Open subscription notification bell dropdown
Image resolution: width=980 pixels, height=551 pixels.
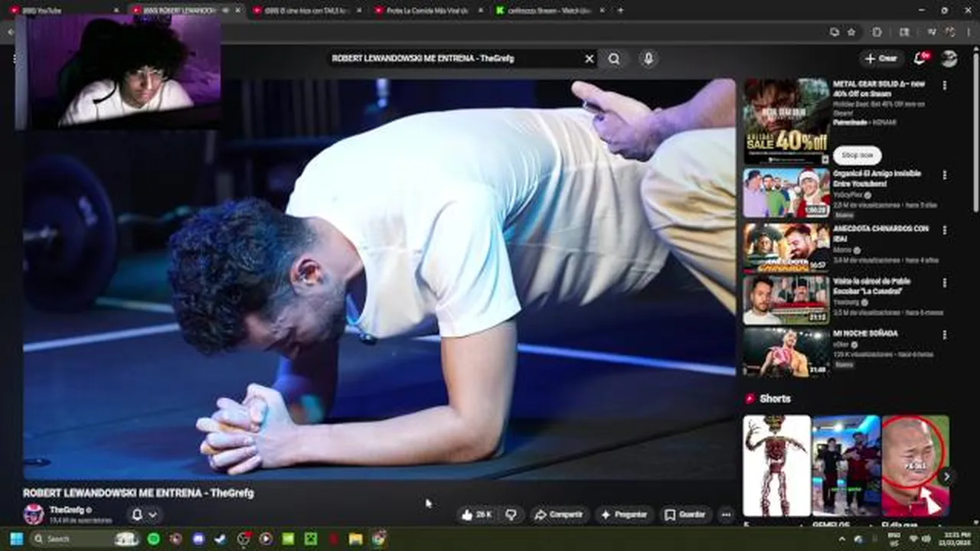tap(144, 515)
